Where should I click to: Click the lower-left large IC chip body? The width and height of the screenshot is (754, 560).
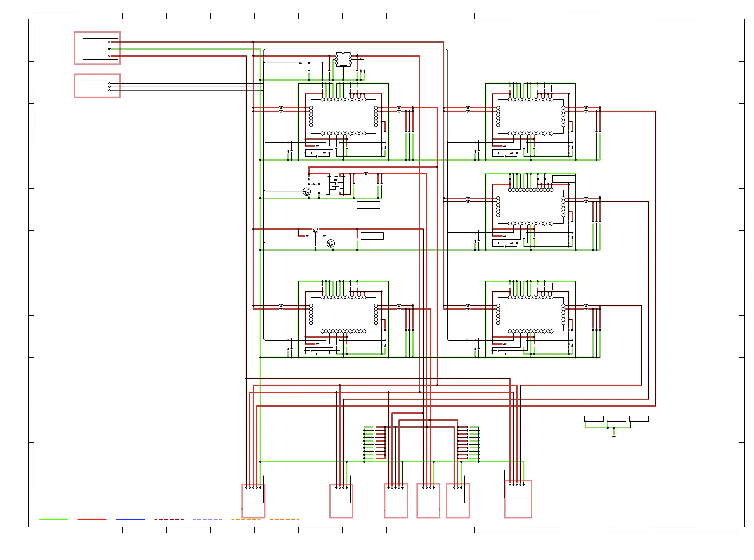(x=343, y=314)
